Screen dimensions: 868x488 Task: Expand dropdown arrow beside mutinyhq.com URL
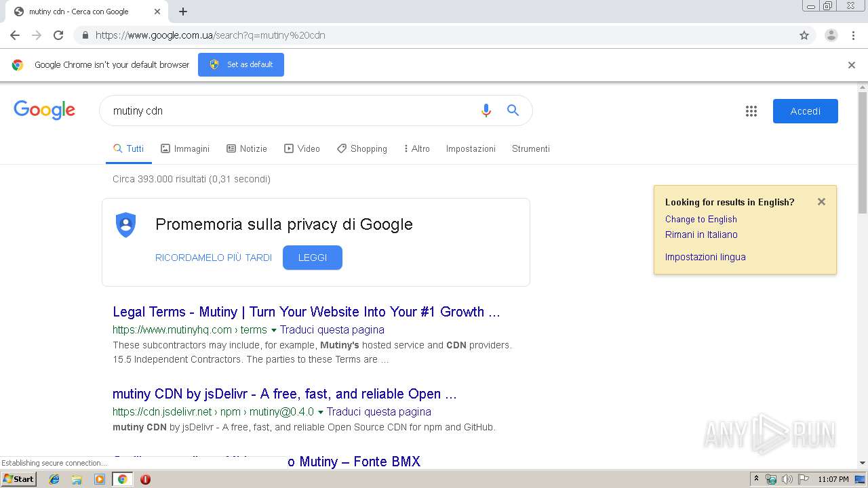[274, 330]
